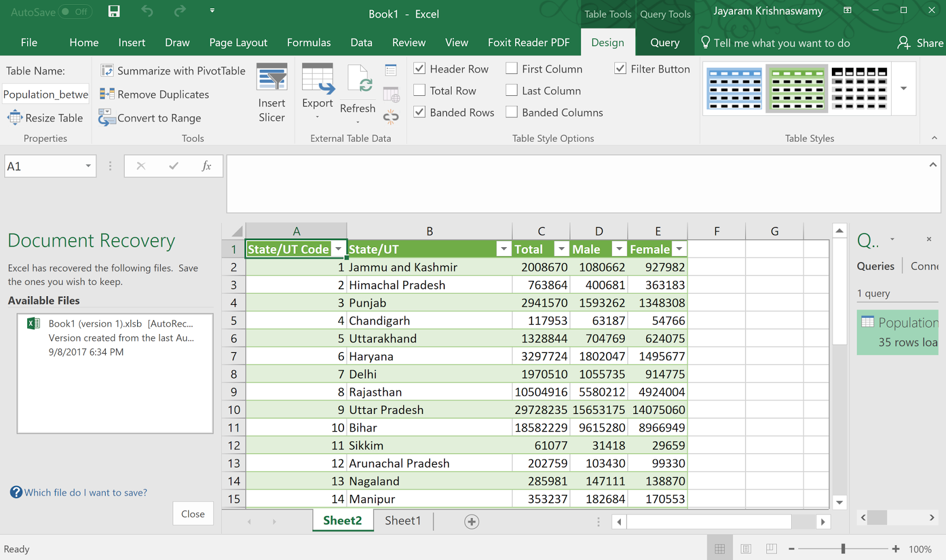
Task: Switch to the Sheet1 tab
Action: 403,520
